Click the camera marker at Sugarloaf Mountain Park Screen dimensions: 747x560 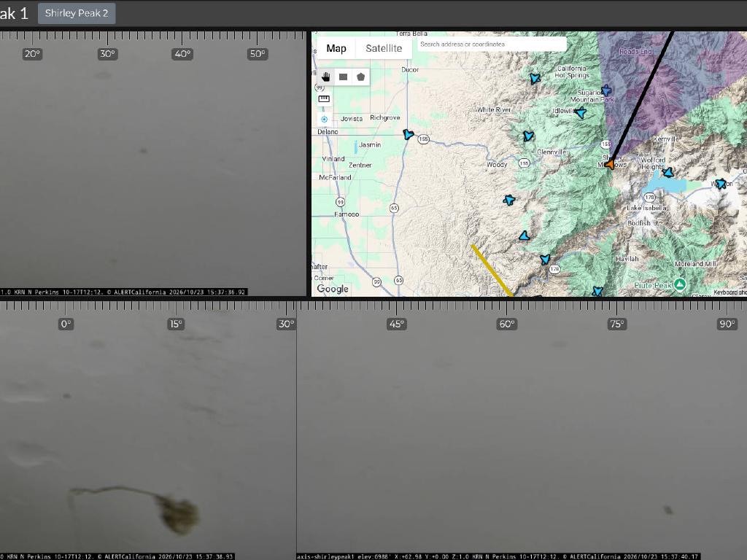point(605,90)
